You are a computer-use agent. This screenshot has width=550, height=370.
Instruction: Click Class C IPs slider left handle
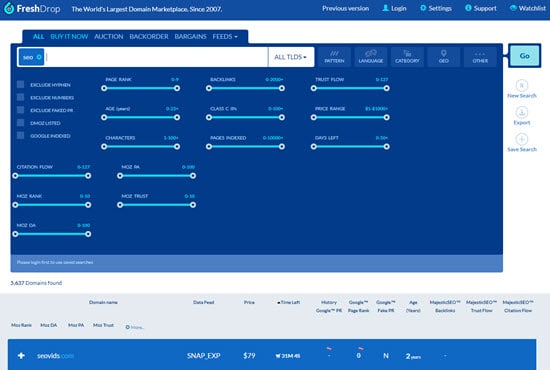click(209, 117)
